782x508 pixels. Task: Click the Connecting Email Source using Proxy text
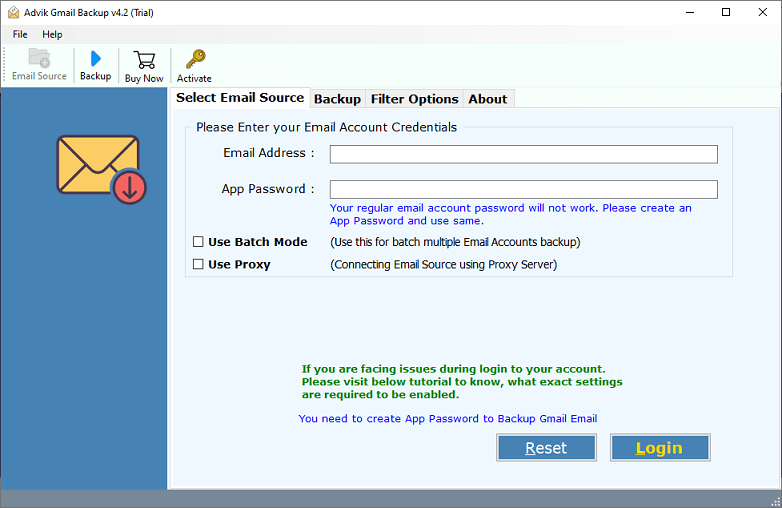[443, 265]
